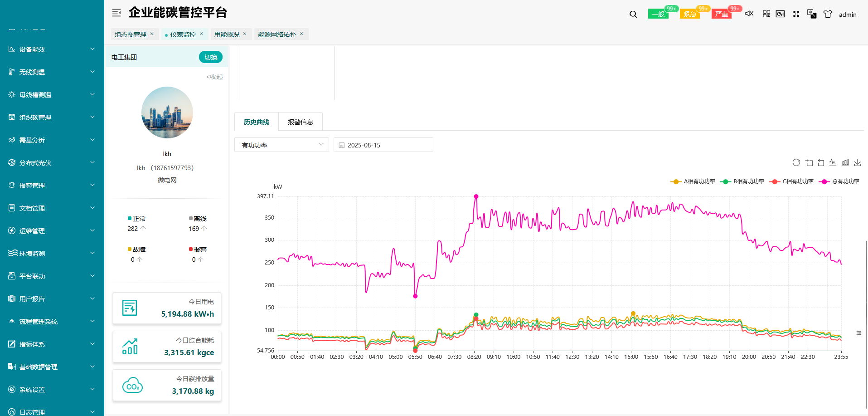Open the 能源网络拓扑 page tab
Screen dimensions: 868x416
[277, 34]
